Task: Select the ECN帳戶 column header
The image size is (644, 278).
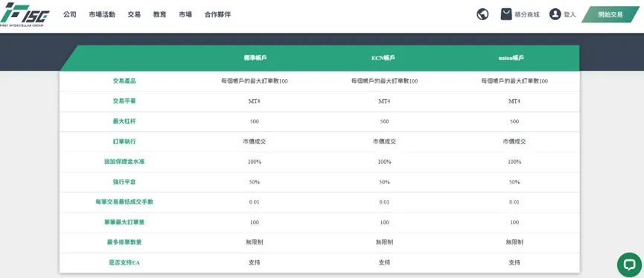Action: pos(384,58)
